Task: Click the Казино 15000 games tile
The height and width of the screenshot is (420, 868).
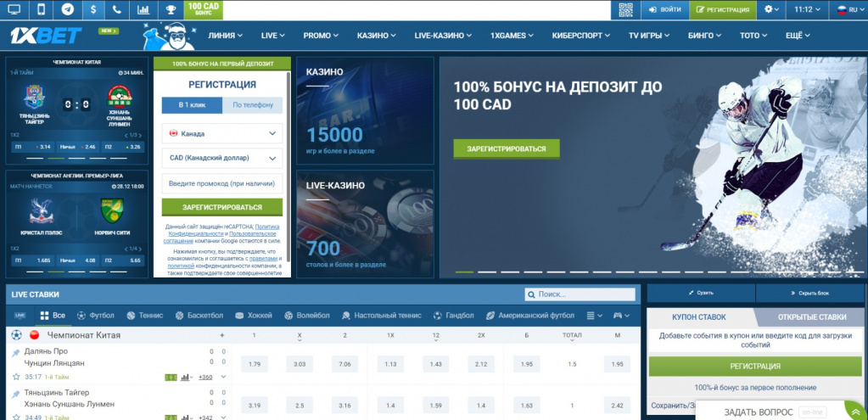Action: pos(365,110)
